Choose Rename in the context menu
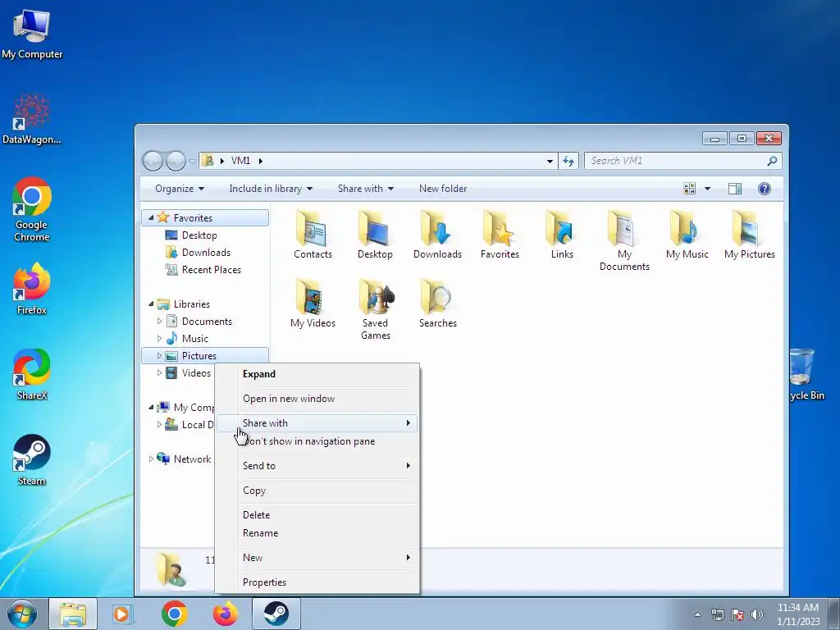 317,533
